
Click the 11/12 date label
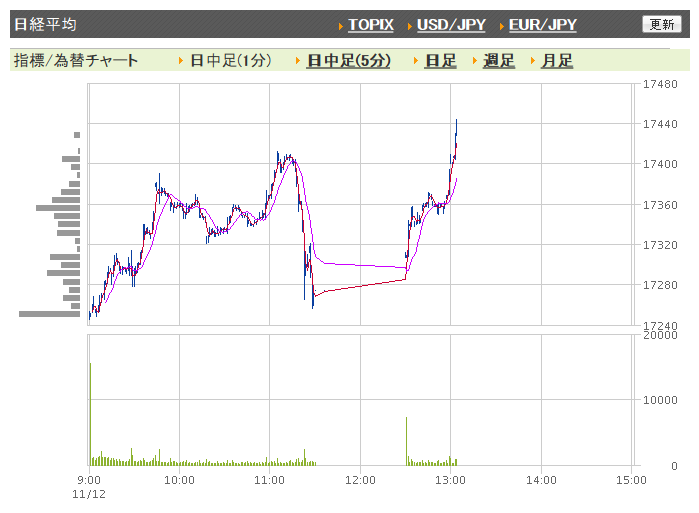(x=89, y=494)
